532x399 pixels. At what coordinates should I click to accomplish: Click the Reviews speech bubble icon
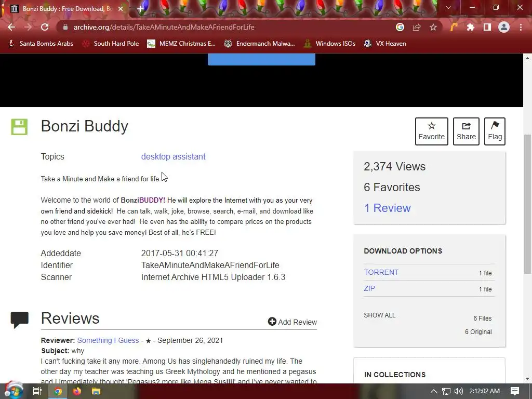(19, 320)
